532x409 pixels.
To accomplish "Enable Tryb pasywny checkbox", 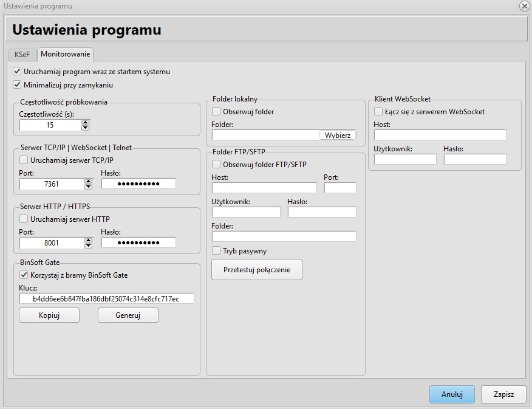I will coord(216,251).
